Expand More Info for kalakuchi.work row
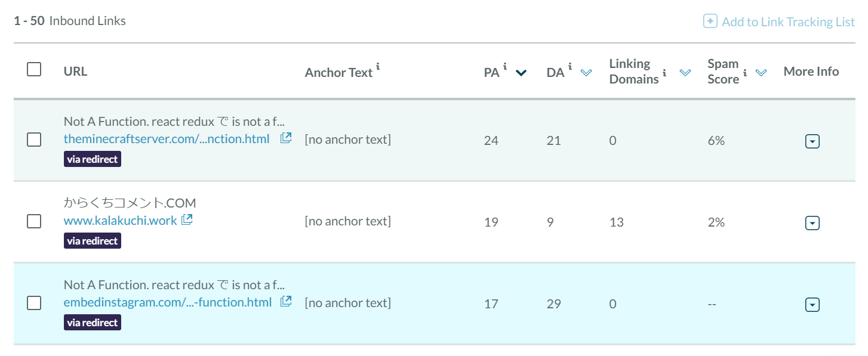The width and height of the screenshot is (868, 356). coord(812,224)
